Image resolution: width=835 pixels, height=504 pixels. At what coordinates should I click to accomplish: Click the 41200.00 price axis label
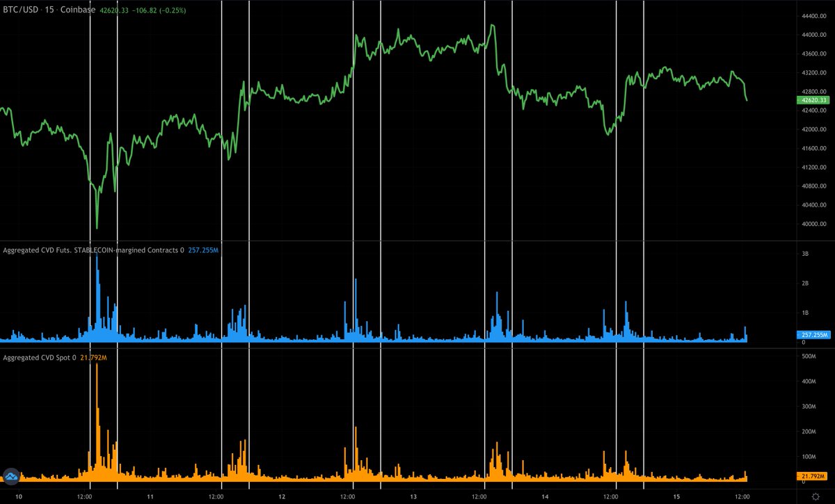(x=813, y=168)
